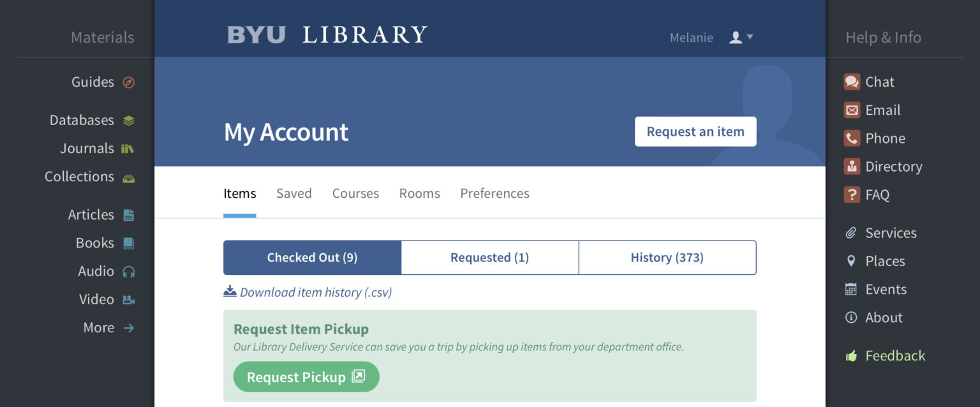Select the Video icon in the sidebar
Image resolution: width=980 pixels, height=407 pixels.
[x=128, y=299]
